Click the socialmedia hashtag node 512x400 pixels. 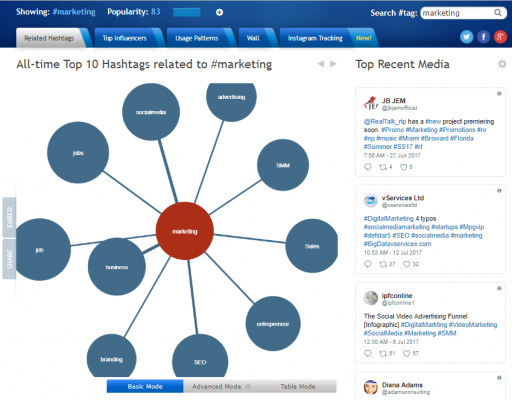point(151,112)
